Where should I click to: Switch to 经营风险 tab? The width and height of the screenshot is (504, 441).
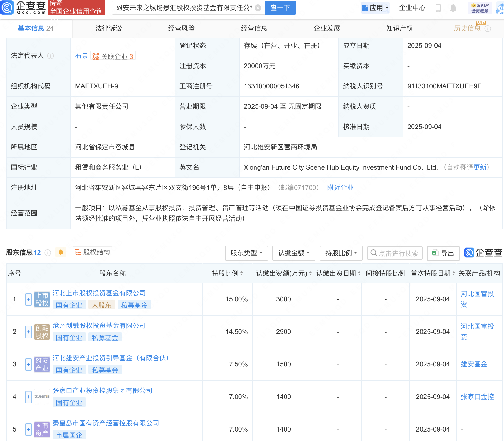pos(181,28)
